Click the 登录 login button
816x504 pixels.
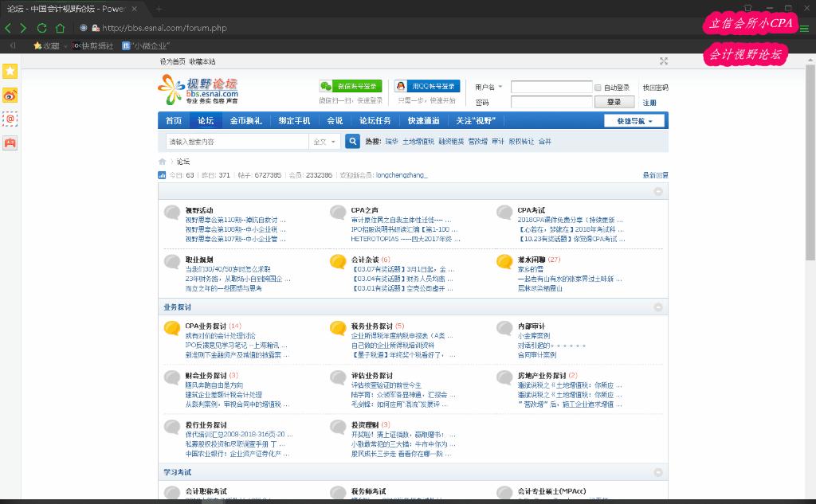point(614,101)
